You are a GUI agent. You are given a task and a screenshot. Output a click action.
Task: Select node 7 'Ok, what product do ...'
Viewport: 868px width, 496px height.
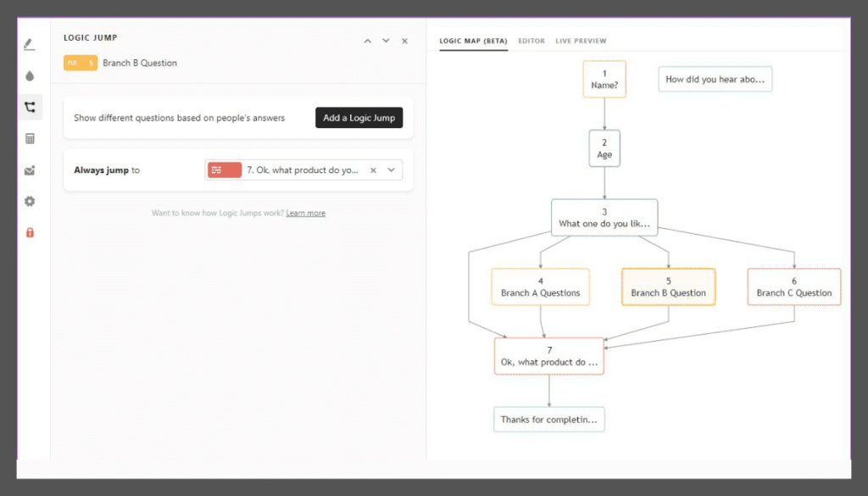click(548, 356)
